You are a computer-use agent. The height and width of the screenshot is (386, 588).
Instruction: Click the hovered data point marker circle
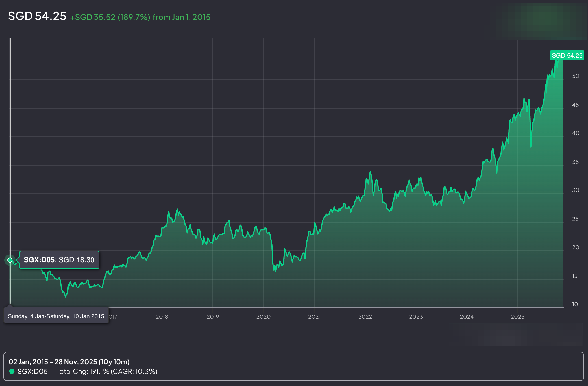click(10, 260)
